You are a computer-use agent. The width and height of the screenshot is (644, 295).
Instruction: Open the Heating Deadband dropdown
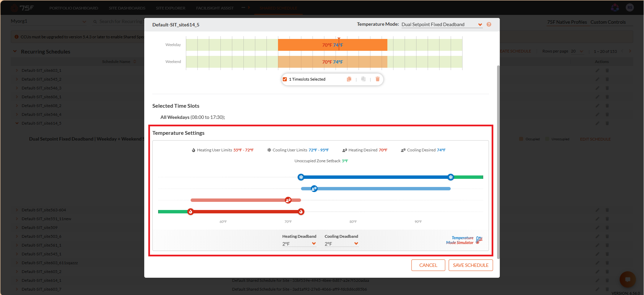point(299,244)
